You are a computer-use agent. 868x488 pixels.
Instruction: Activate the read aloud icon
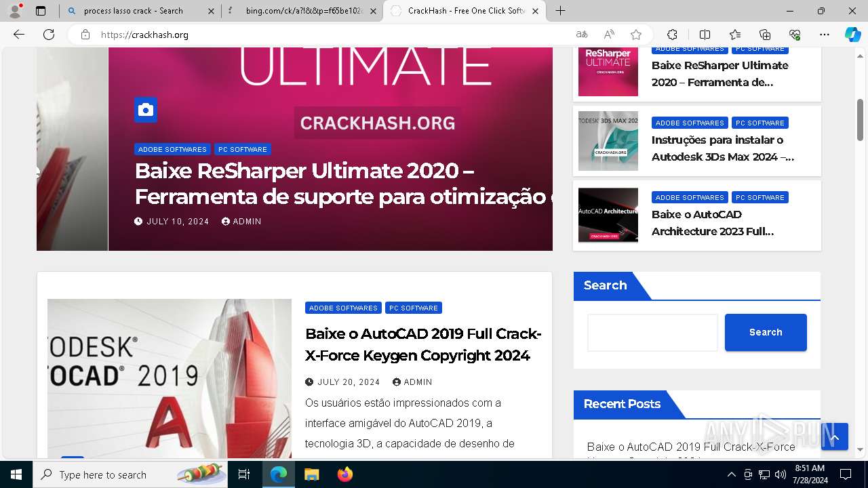tap(609, 35)
